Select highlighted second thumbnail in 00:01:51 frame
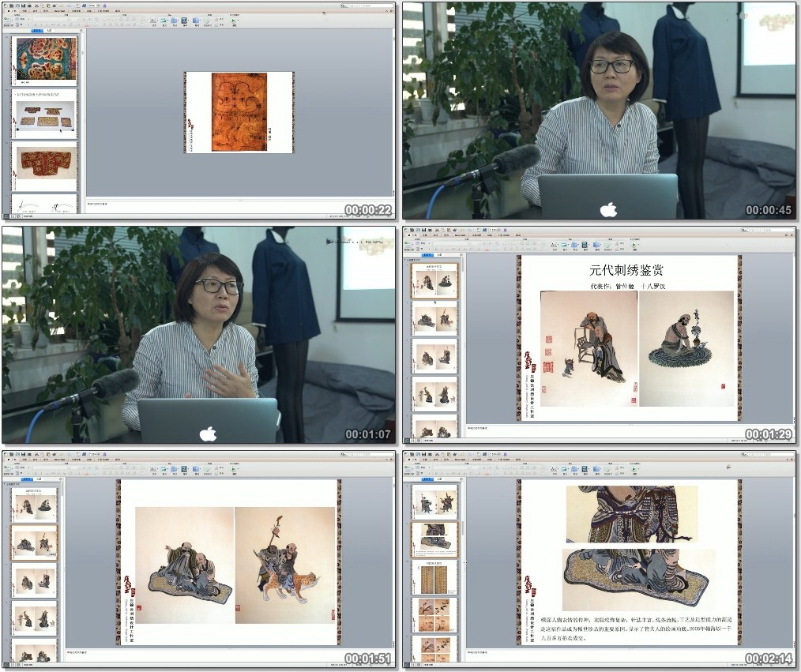 pos(34,542)
